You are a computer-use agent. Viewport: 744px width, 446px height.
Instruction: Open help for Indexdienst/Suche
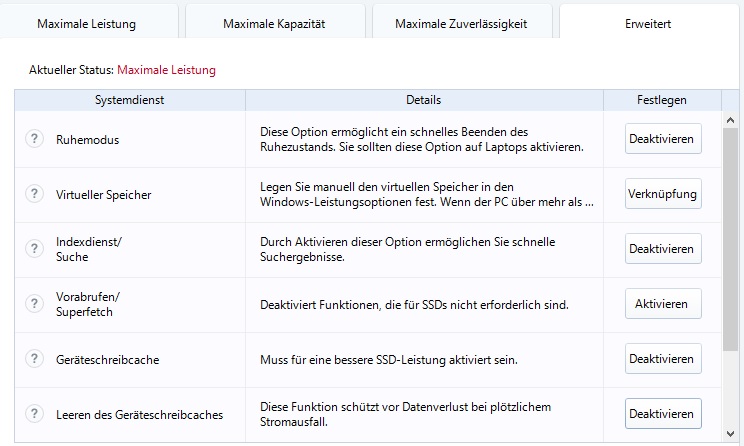(34, 249)
